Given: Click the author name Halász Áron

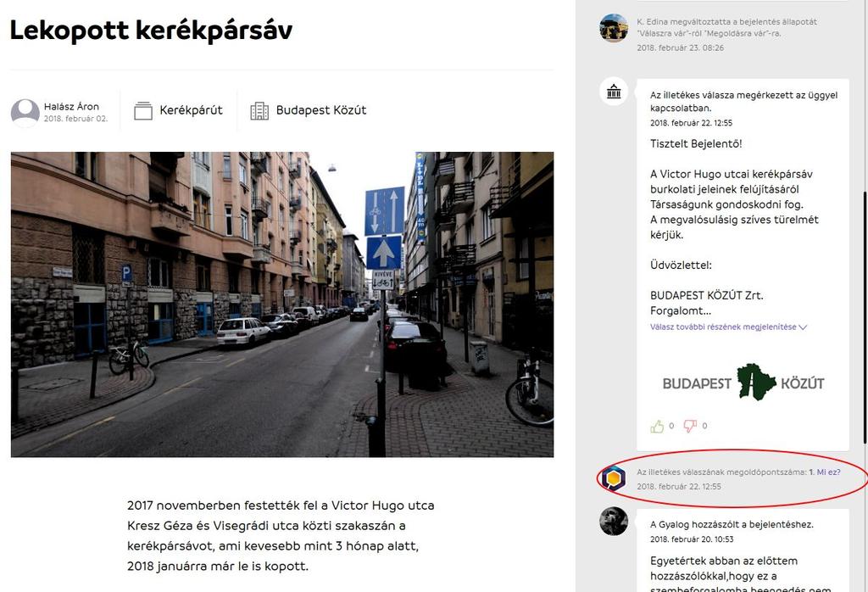Looking at the screenshot, I should [71, 106].
